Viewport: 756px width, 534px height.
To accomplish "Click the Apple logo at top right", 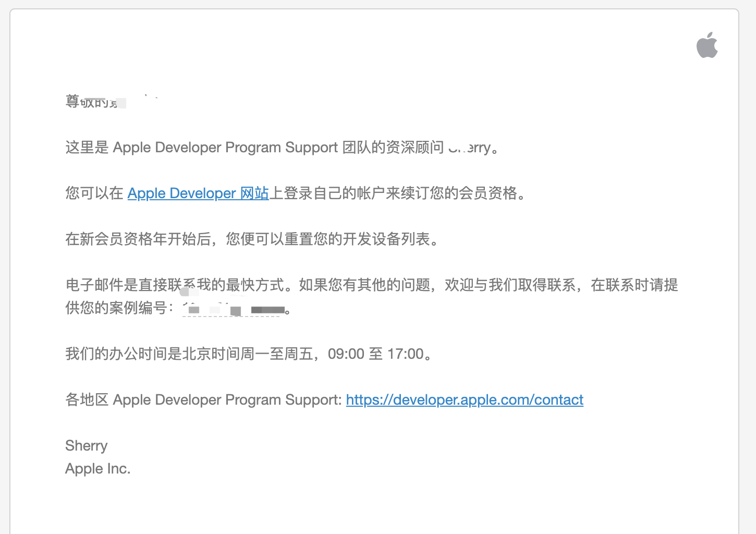I will point(707,45).
